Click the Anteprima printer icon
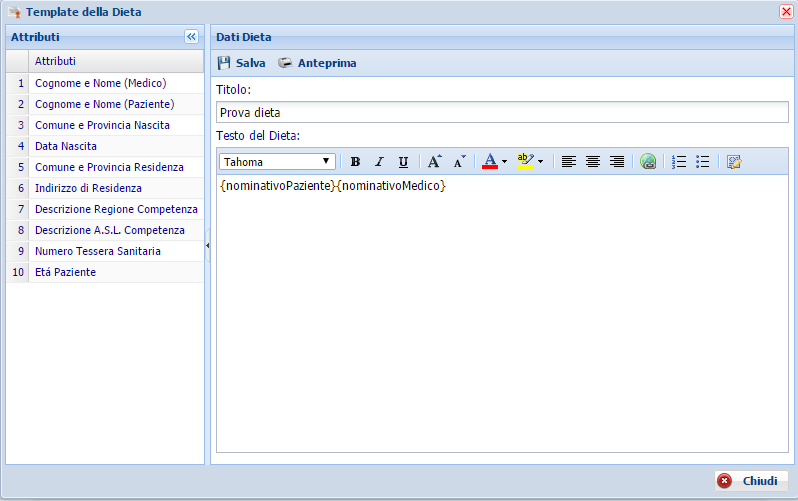Screen dimensions: 798x501 tap(285, 63)
